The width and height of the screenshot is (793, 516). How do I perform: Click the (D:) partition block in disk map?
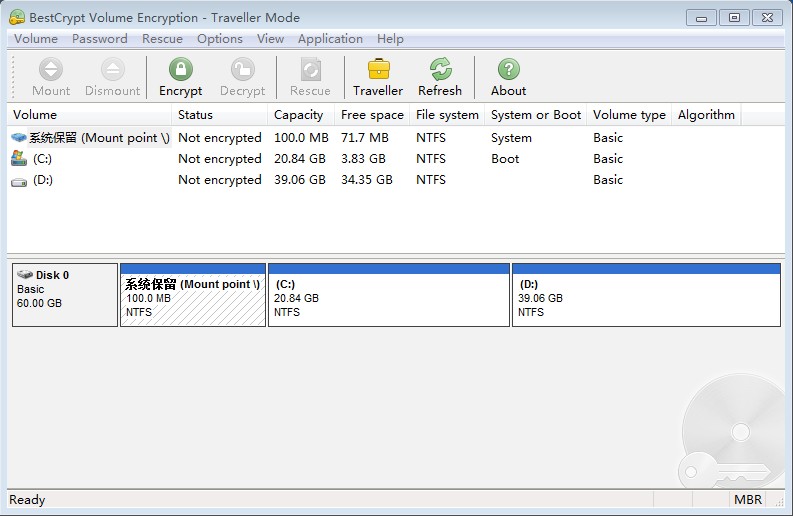646,298
